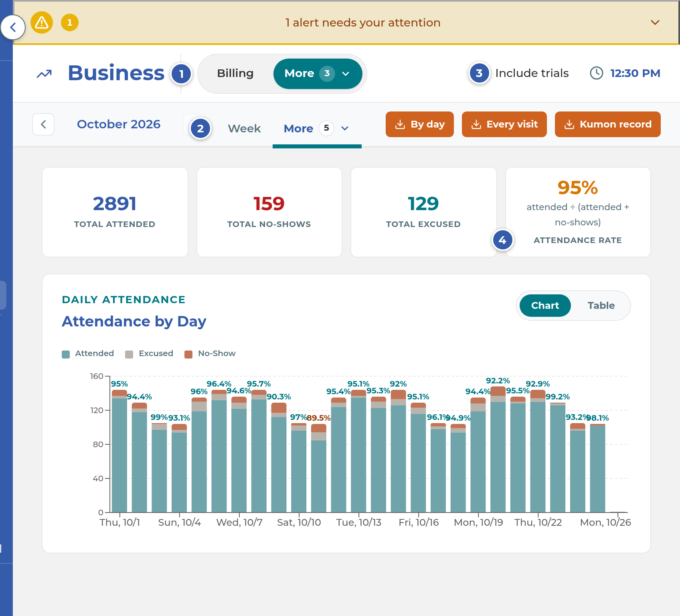
Task: Select the Chart view toggle
Action: click(545, 306)
